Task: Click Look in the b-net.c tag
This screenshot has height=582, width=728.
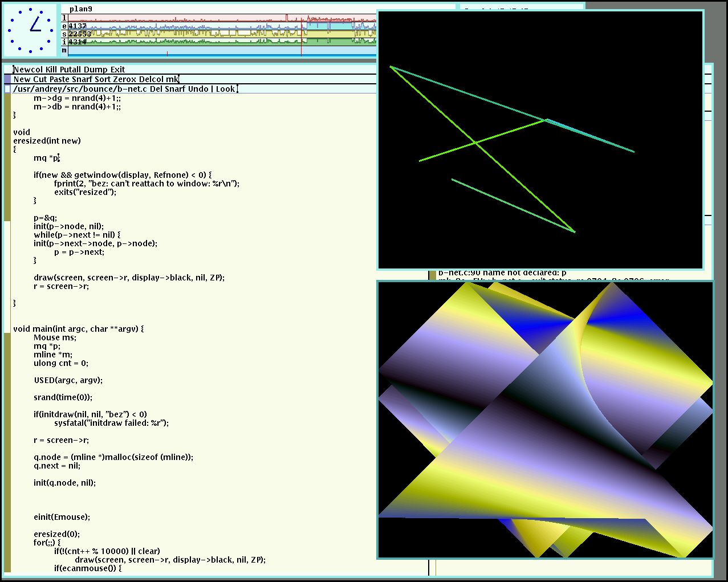Action: tap(225, 89)
